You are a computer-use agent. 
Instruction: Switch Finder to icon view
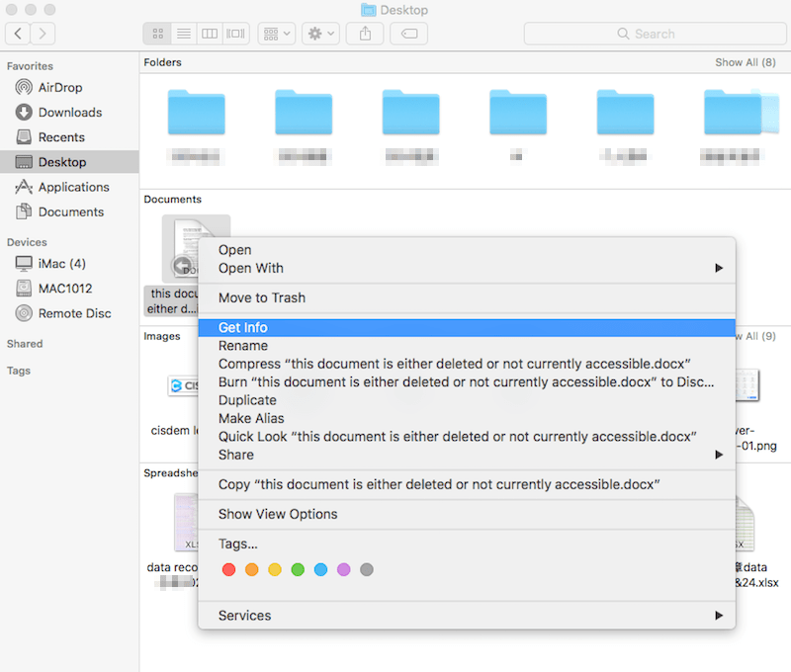(156, 33)
